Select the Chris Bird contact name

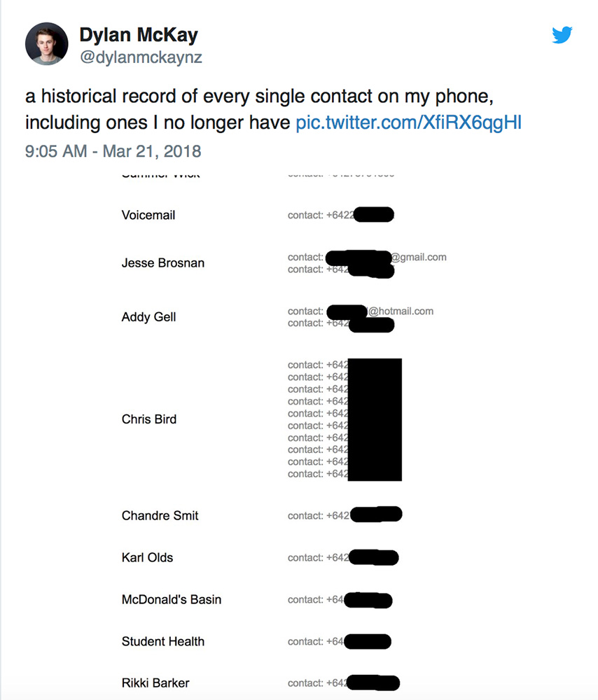pyautogui.click(x=149, y=419)
